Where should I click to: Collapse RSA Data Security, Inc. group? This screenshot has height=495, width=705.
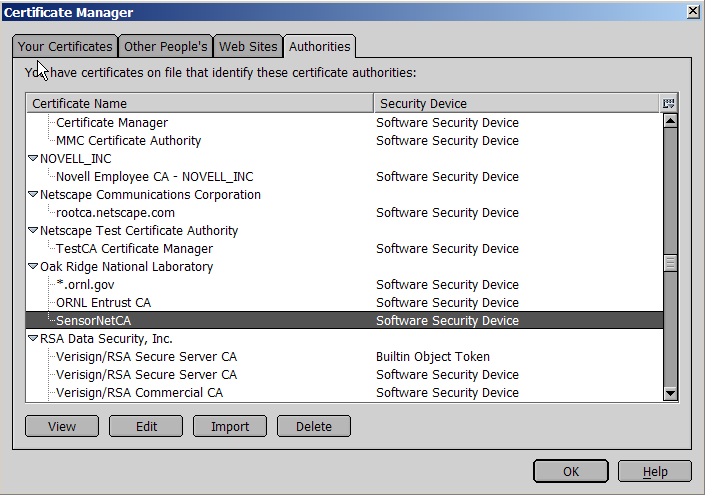(x=33, y=338)
